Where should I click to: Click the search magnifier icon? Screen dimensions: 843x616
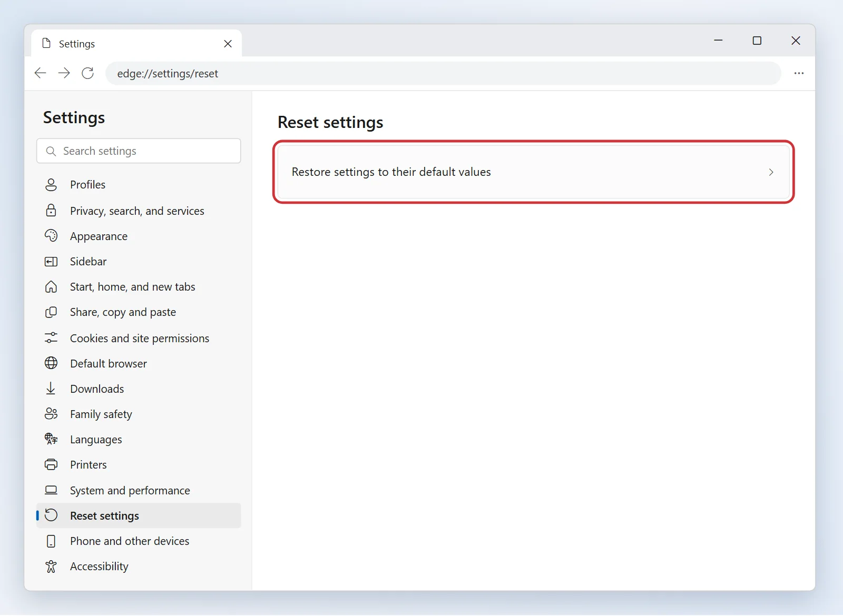[x=51, y=151]
